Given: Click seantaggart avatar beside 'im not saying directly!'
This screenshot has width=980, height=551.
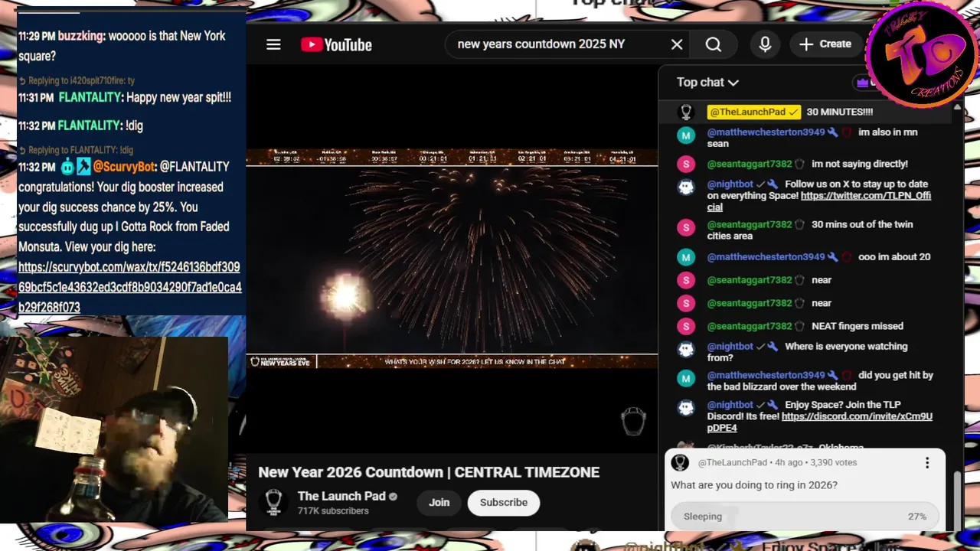Looking at the screenshot, I should pos(686,164).
